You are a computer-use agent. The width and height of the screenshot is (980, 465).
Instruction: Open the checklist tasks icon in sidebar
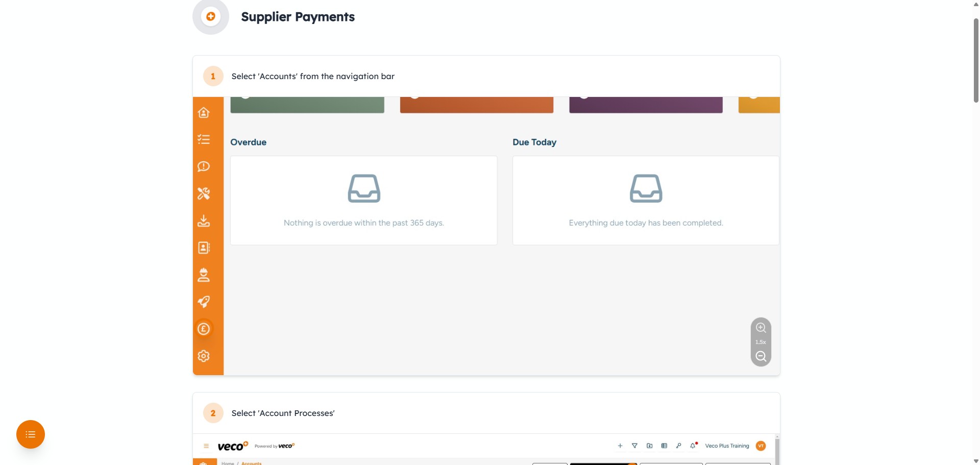point(204,139)
